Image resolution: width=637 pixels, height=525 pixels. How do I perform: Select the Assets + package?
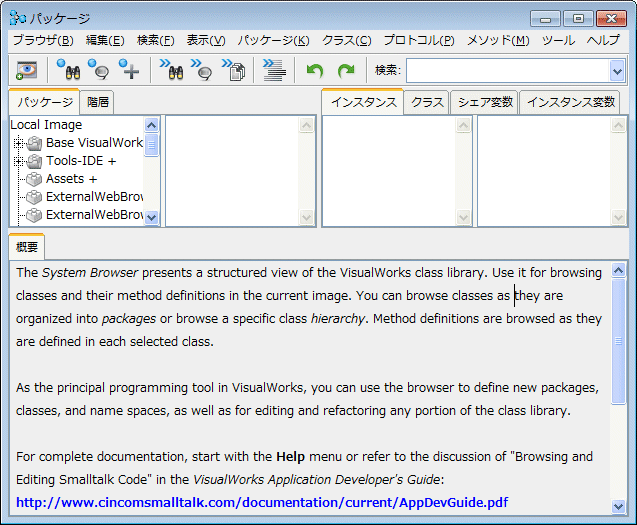(x=71, y=179)
